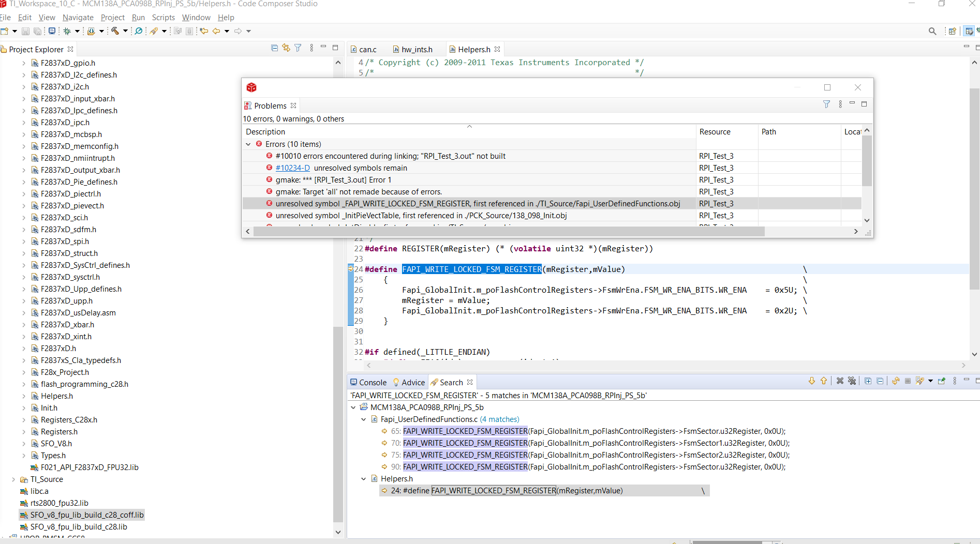The image size is (980, 544).
Task: Click the toolbar search magnifier icon
Action: pos(932,31)
